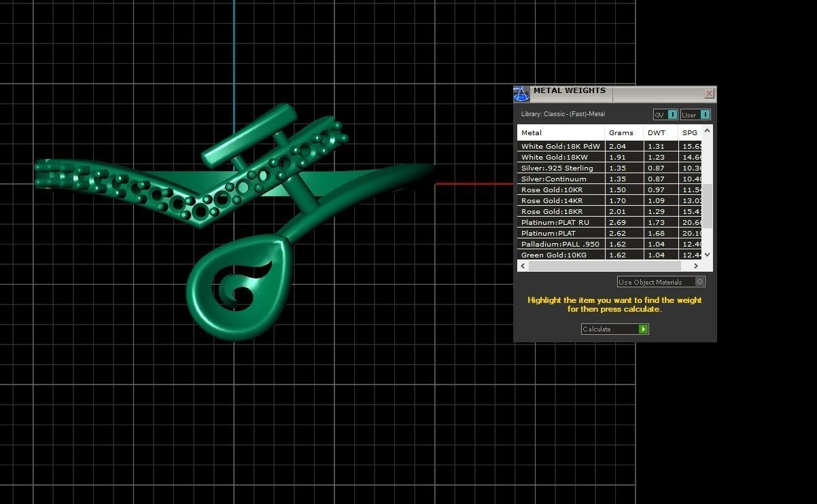Click the Grams column header
Viewport: 817px width, 504px height.
pos(624,132)
